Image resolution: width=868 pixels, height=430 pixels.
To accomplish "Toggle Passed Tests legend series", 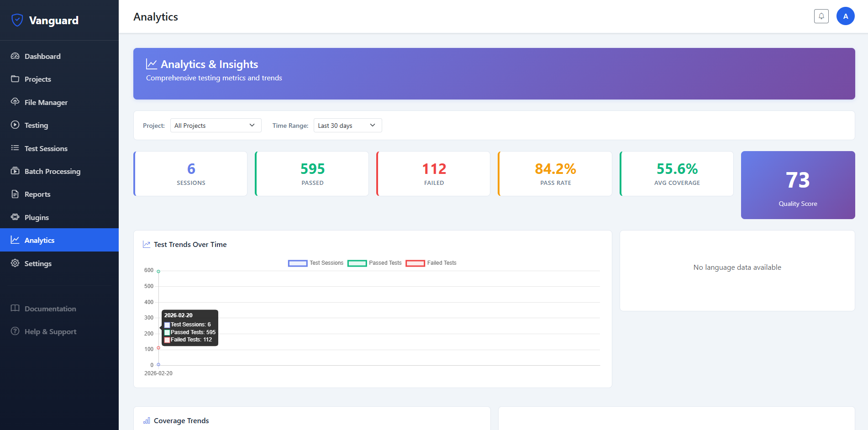I will tap(374, 263).
